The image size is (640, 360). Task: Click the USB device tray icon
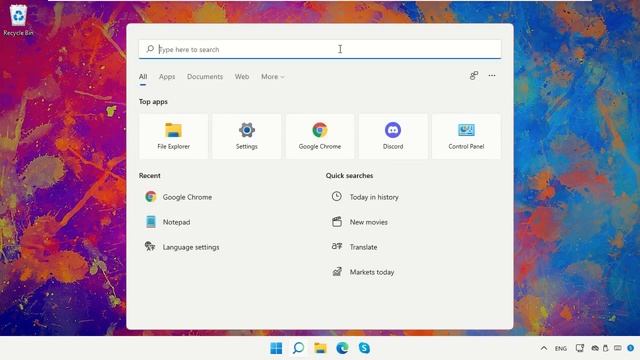tap(606, 348)
